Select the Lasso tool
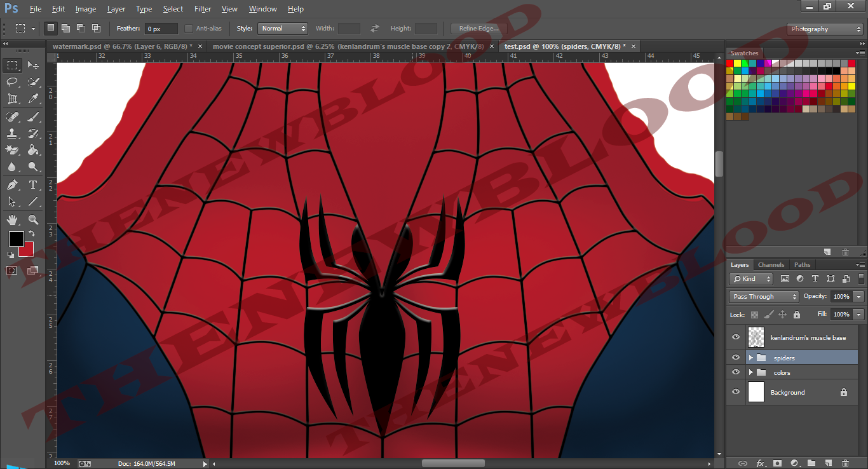 (x=12, y=82)
